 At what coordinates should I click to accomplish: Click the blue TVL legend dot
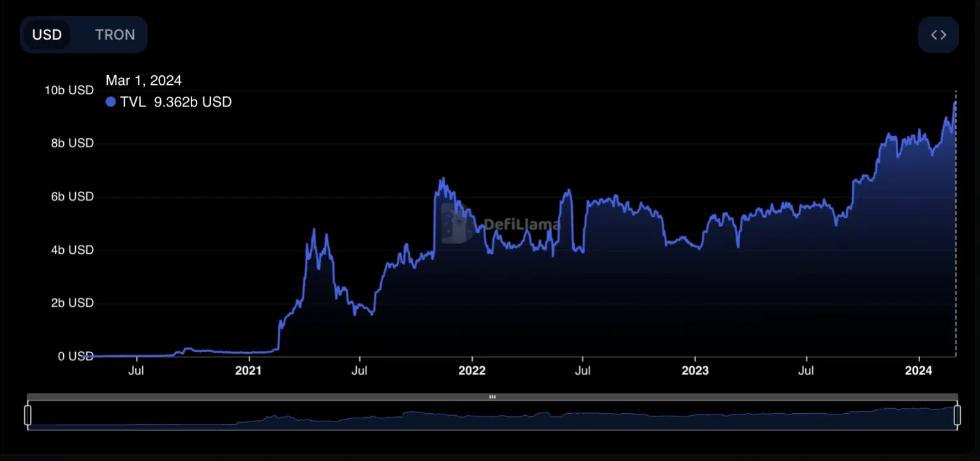coord(111,102)
